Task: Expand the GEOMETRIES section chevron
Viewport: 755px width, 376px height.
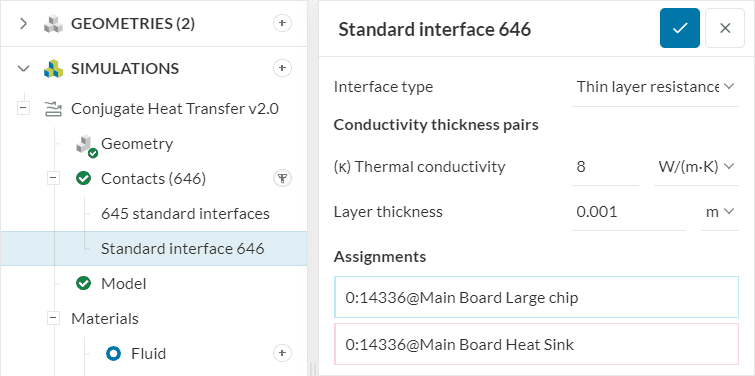Action: click(x=23, y=23)
